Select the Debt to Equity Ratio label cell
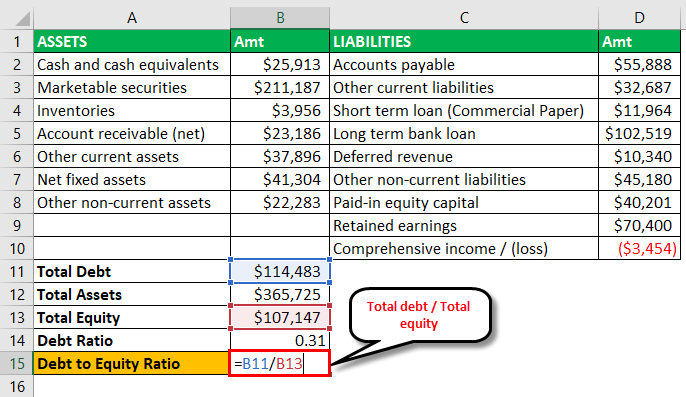 (x=132, y=363)
